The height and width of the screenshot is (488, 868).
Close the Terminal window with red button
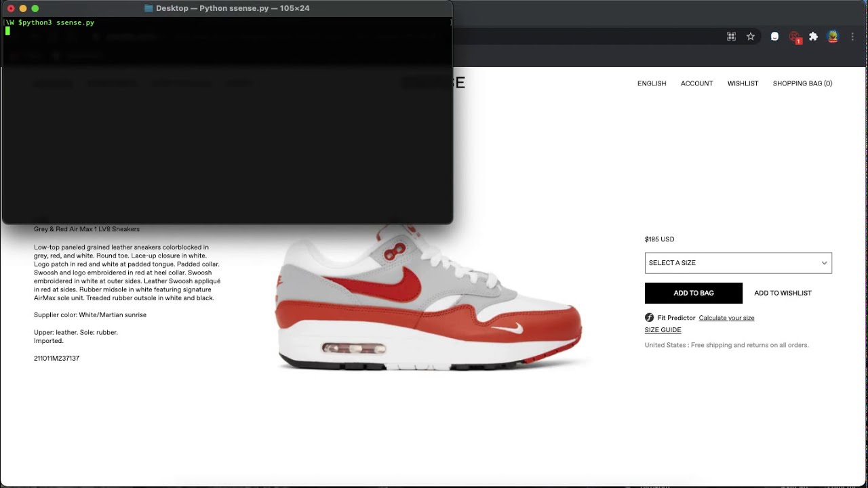click(11, 8)
